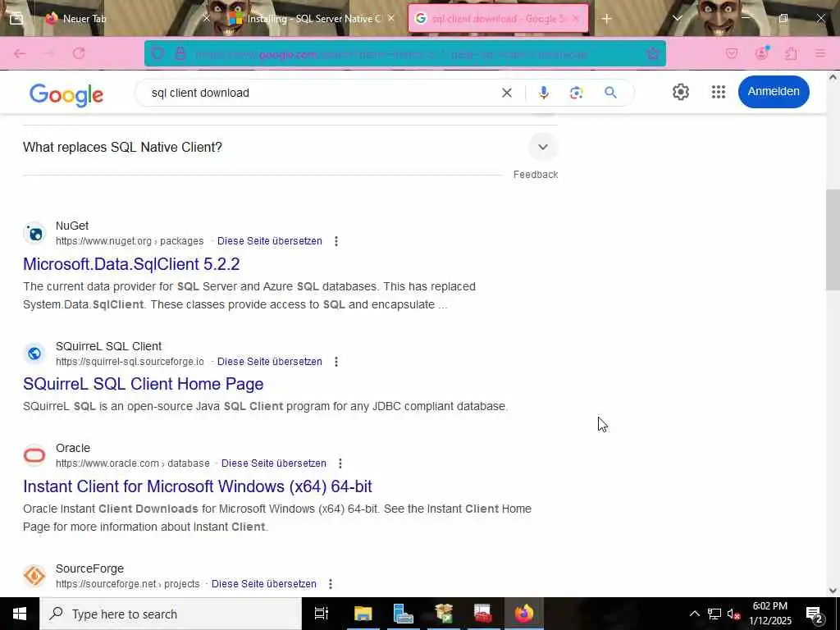
Task: Click the scrollbar down arrow
Action: (833, 591)
